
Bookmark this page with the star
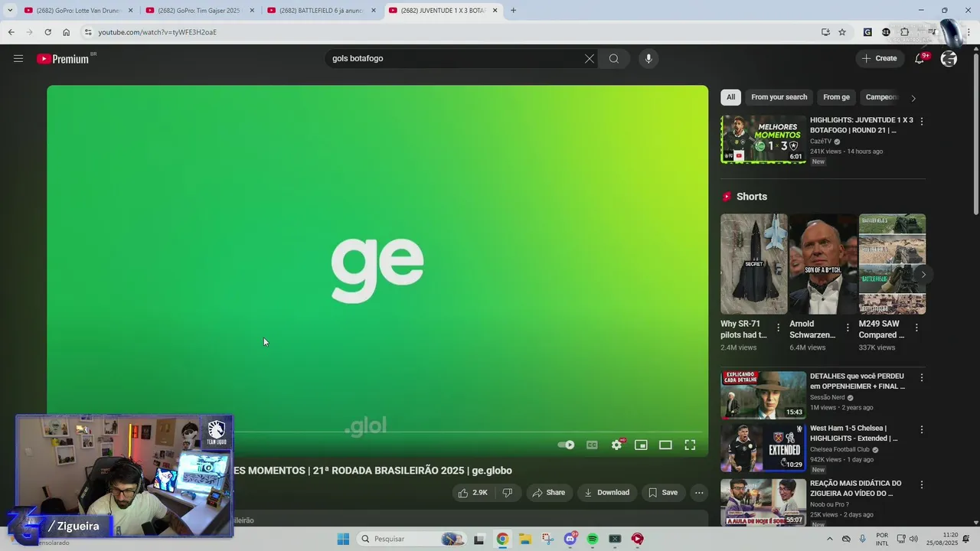click(x=842, y=32)
